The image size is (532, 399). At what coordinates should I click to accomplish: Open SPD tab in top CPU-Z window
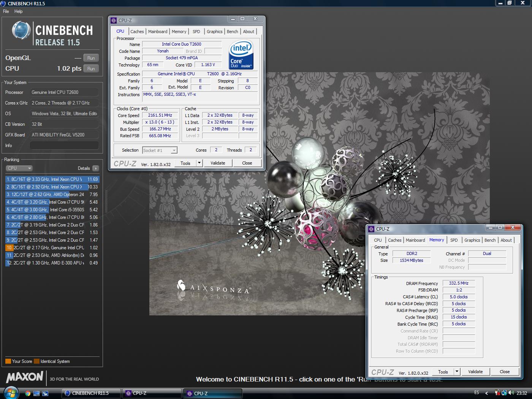tap(196, 32)
